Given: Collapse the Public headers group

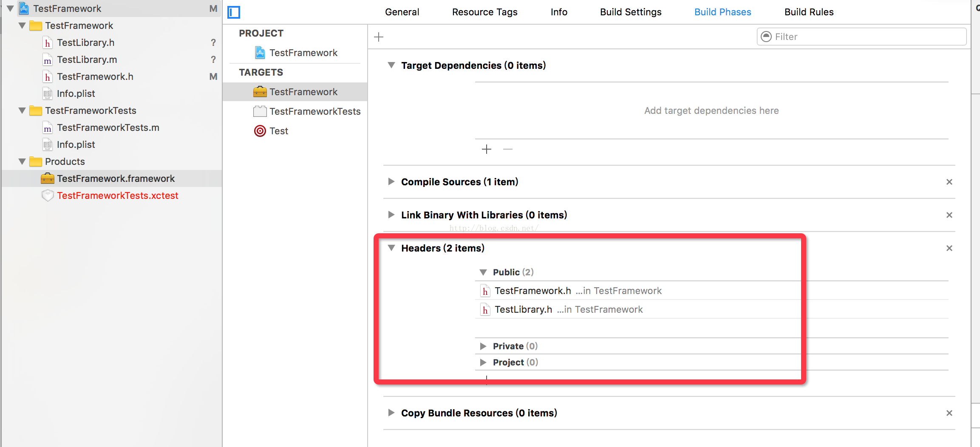Looking at the screenshot, I should [x=483, y=272].
